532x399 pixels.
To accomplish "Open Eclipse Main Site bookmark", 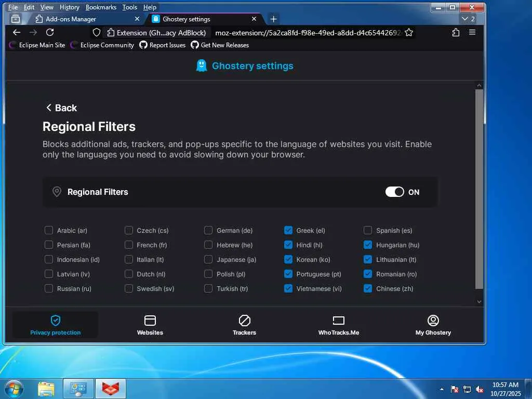I will pyautogui.click(x=37, y=45).
